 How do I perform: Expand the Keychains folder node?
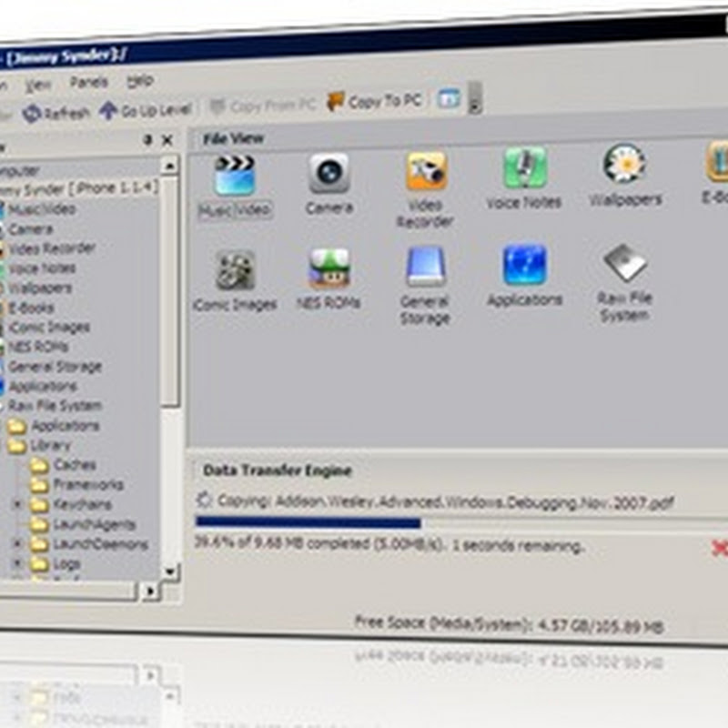(17, 504)
